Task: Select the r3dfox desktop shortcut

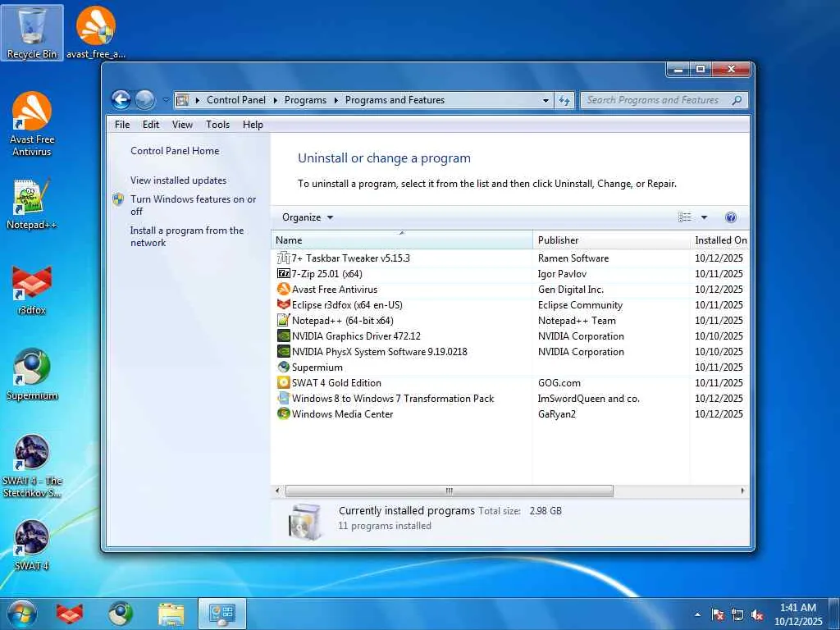Action: point(32,290)
